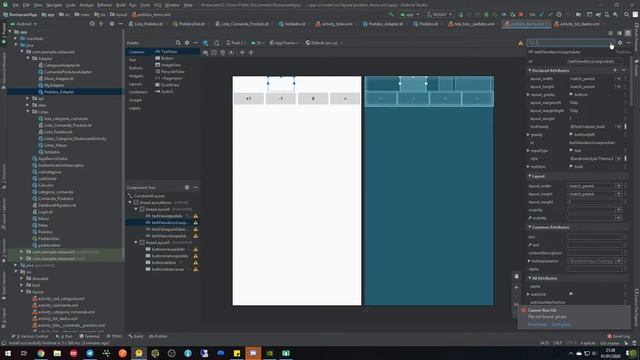Open the Terminal tool window
This screenshot has width=640, height=360.
[x=89, y=336]
